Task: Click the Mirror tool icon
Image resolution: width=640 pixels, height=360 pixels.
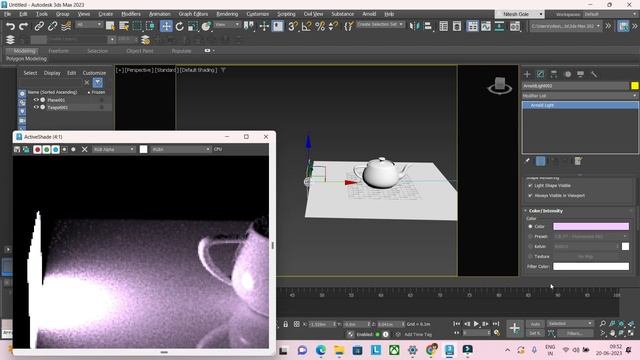Action: 414,26
